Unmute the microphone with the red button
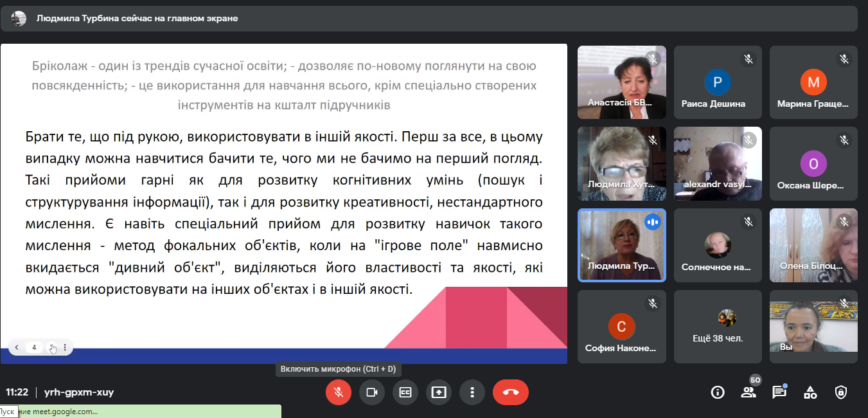 click(x=338, y=392)
